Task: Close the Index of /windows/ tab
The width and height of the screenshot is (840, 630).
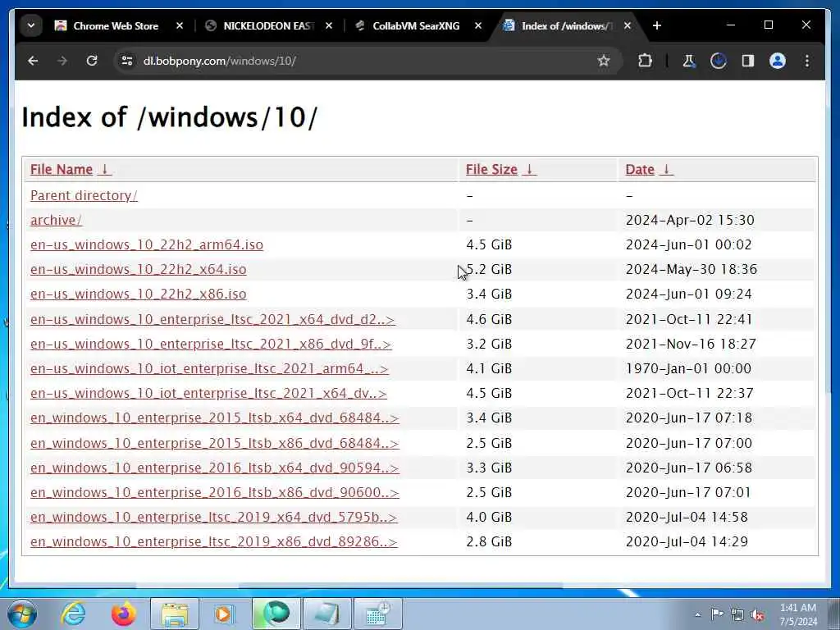Action: [x=628, y=25]
